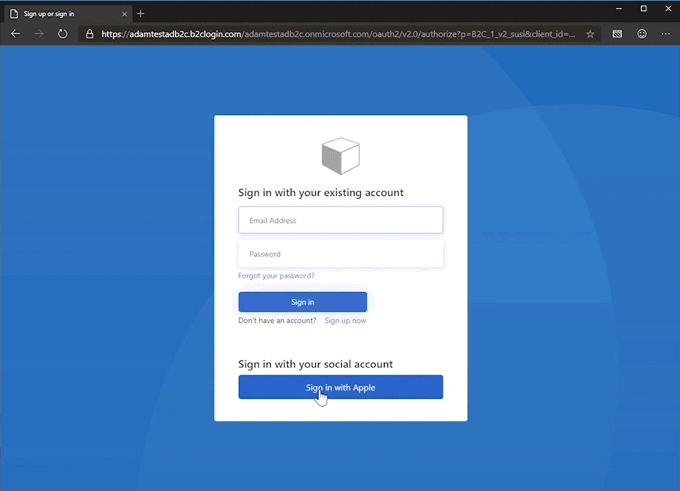Maximize the browser window
This screenshot has height=491, width=680.
coord(644,9)
